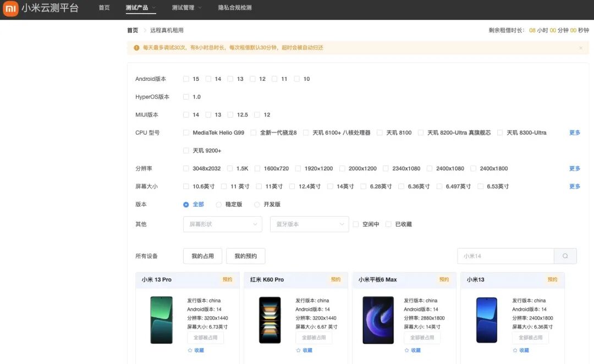Viewport: 594px width, 364px height.
Task: Check Android版本 10 checkbox
Action: pyautogui.click(x=297, y=79)
